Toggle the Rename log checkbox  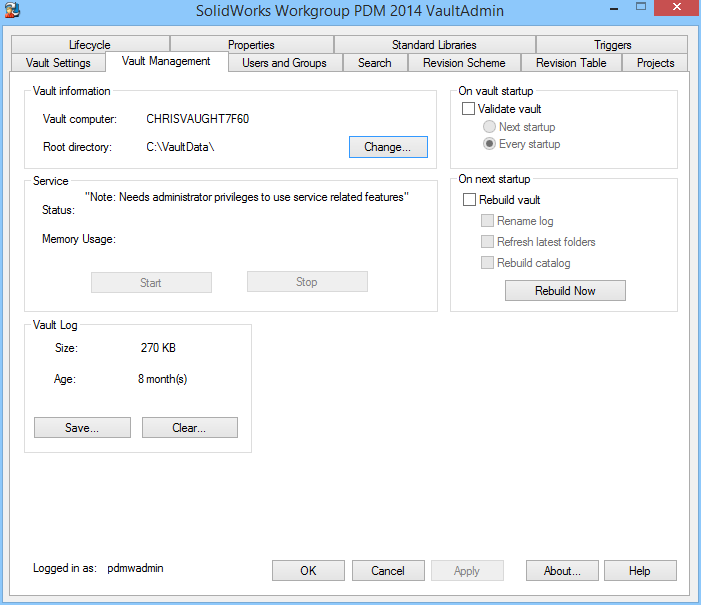click(x=487, y=220)
